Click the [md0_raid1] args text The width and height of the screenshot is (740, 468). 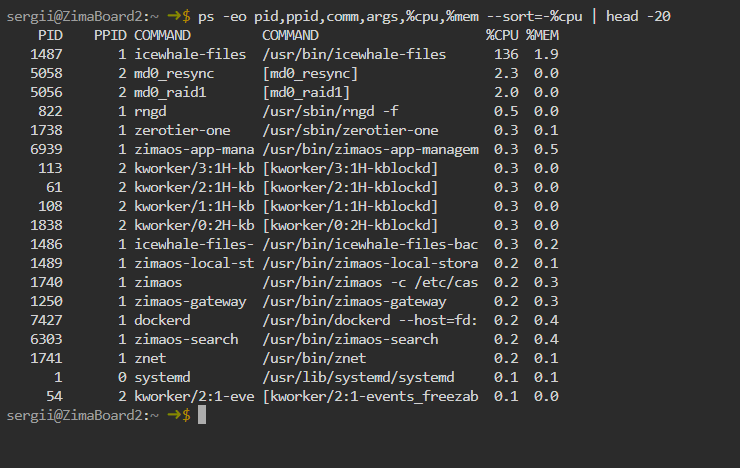click(x=306, y=92)
